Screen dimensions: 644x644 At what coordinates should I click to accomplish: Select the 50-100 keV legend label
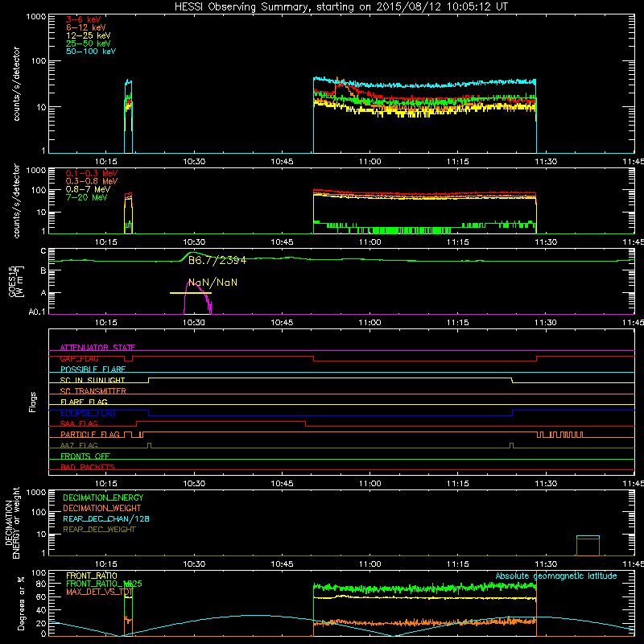click(91, 52)
